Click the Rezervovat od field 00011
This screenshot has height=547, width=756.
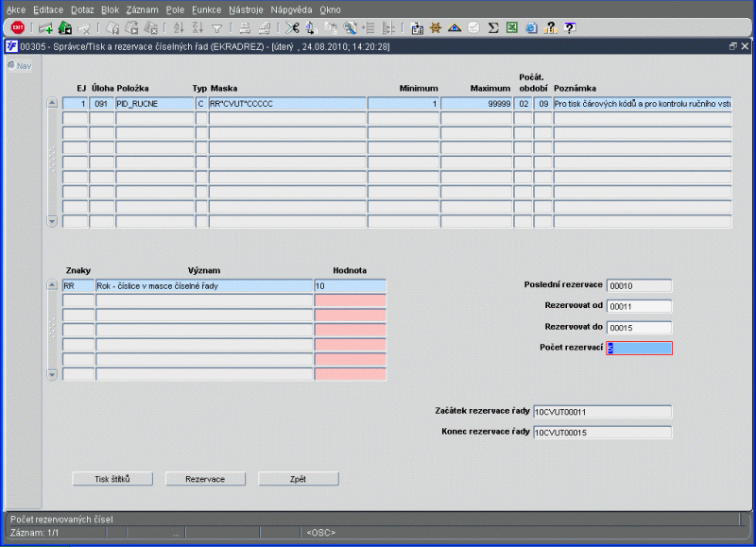(x=639, y=306)
